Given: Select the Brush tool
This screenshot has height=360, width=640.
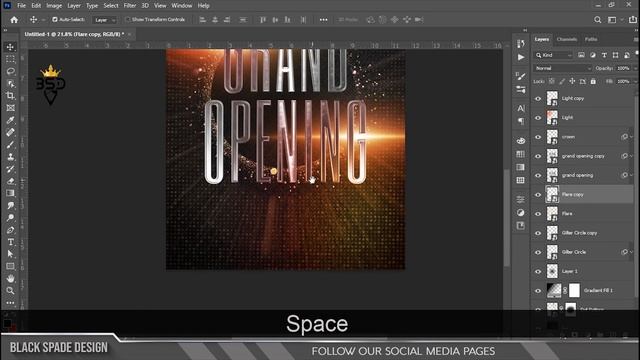Looking at the screenshot, I should 10,144.
